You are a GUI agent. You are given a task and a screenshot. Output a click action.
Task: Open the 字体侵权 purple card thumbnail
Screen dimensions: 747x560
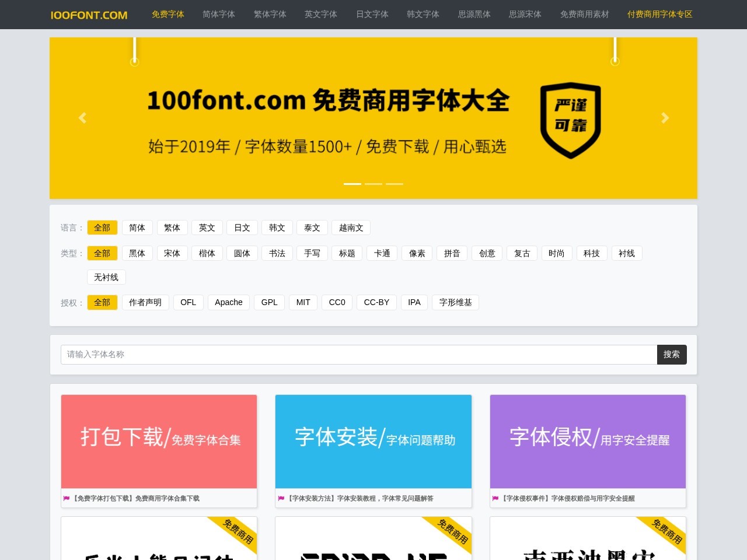pyautogui.click(x=588, y=442)
